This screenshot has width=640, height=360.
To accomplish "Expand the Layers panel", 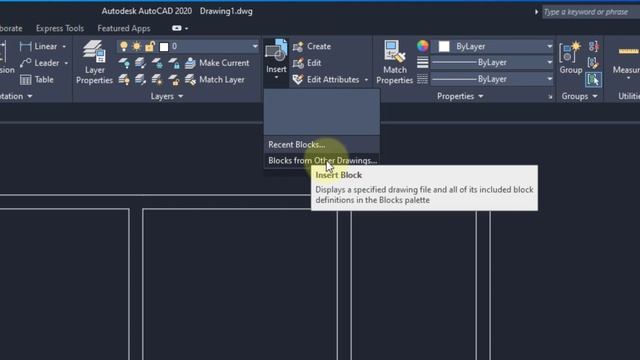I will pos(167,96).
